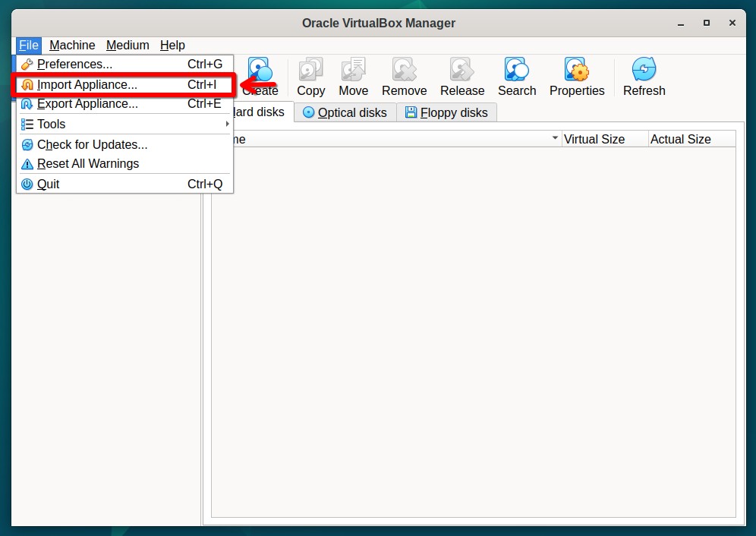The image size is (756, 536).
Task: Open the Medium menu
Action: click(128, 46)
